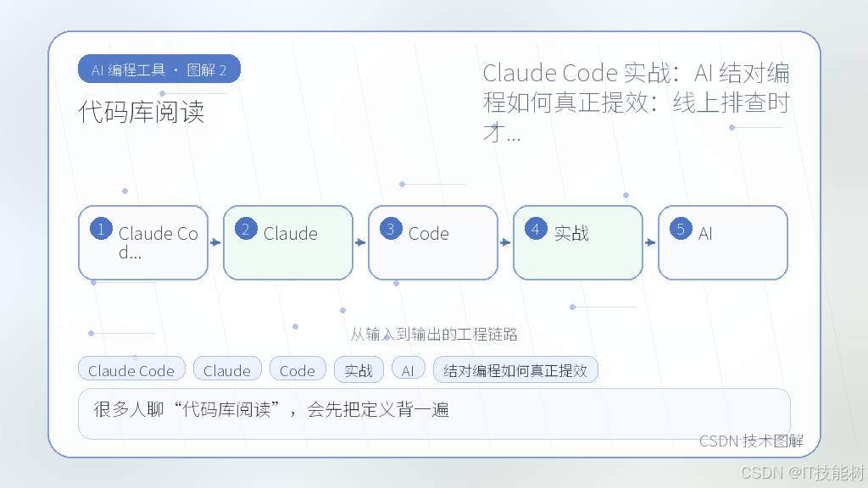The width and height of the screenshot is (868, 488).
Task: Click the number 4 circle icon
Action: pyautogui.click(x=536, y=229)
